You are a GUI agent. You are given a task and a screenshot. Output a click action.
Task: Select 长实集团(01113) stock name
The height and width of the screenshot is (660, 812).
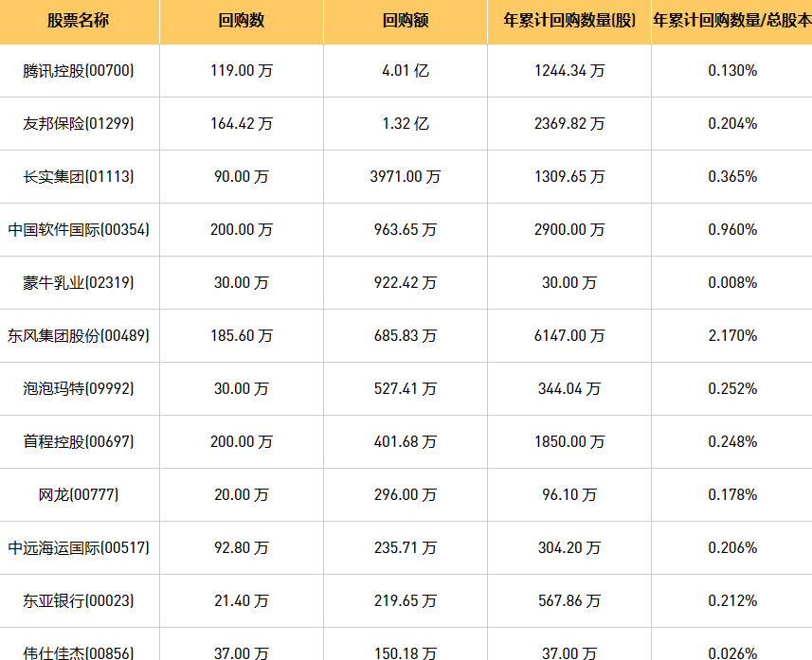click(x=79, y=176)
